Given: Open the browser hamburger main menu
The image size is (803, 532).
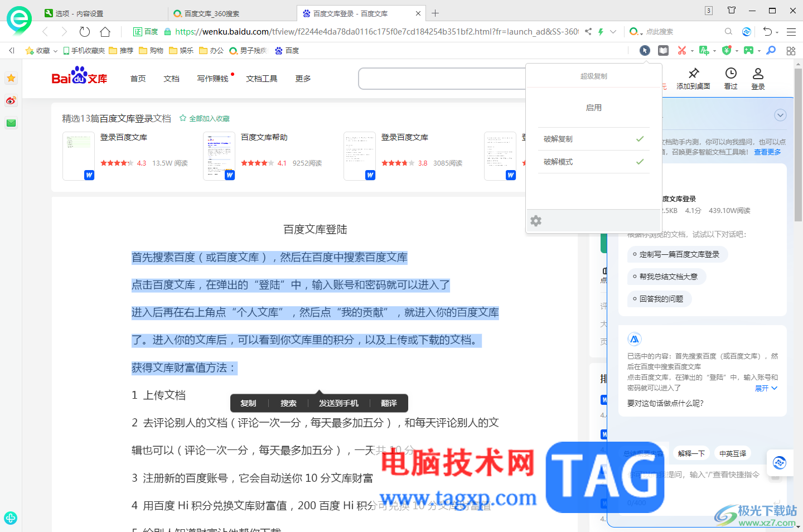Looking at the screenshot, I should click(x=791, y=32).
